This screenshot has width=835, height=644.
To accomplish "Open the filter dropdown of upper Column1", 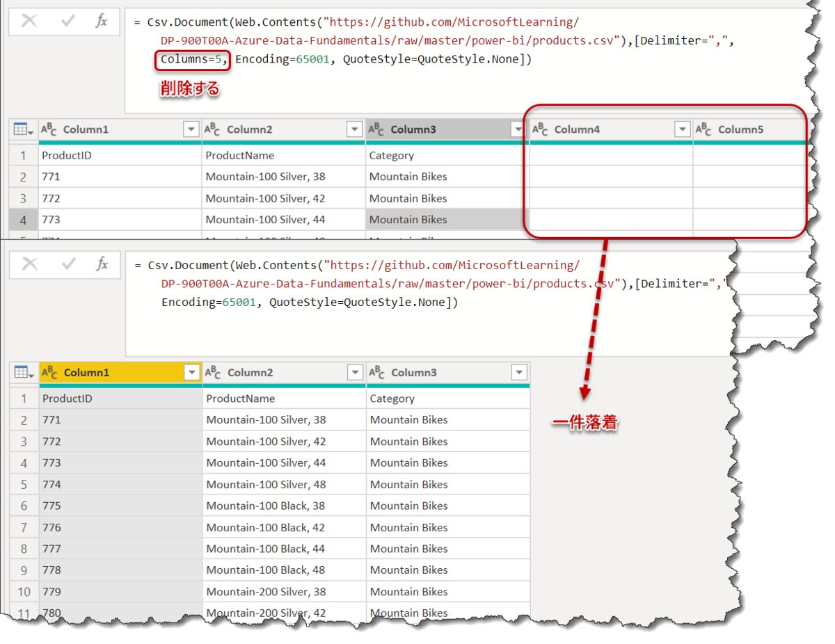I will pos(191,129).
